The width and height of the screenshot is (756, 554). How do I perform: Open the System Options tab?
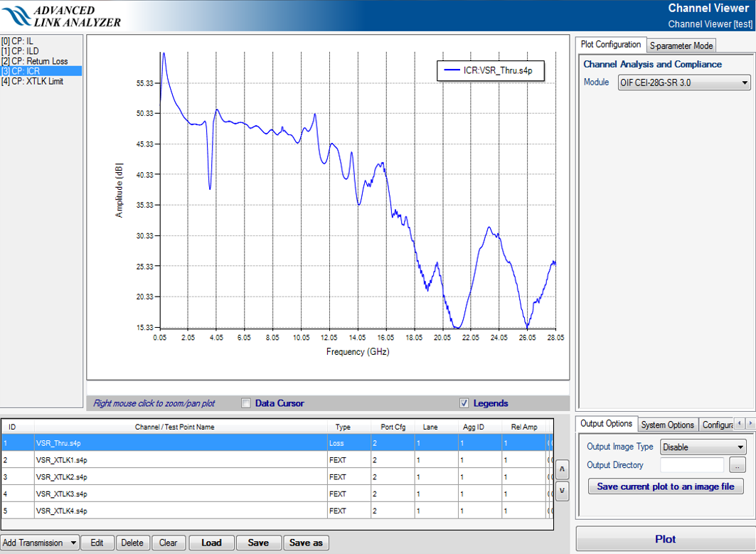click(x=667, y=425)
